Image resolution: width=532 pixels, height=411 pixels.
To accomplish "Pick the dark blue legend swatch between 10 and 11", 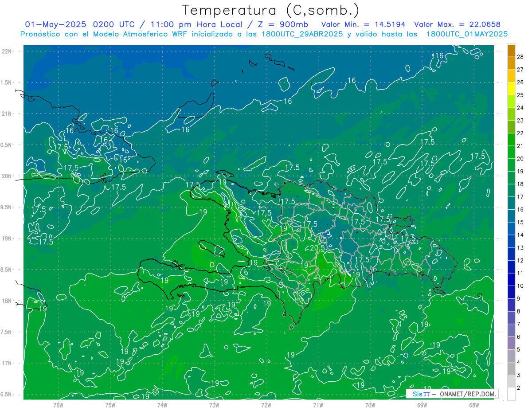I will (x=511, y=279).
